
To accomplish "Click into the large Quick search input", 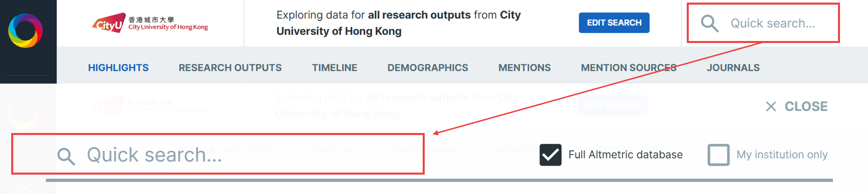I will (236, 155).
